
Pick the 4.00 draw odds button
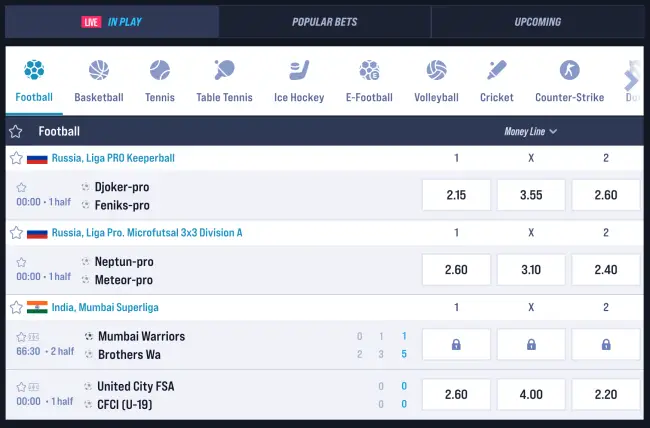point(531,394)
